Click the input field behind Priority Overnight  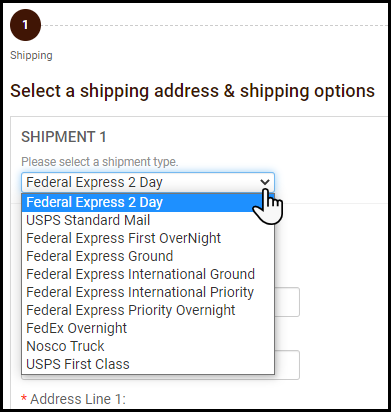pos(287,302)
